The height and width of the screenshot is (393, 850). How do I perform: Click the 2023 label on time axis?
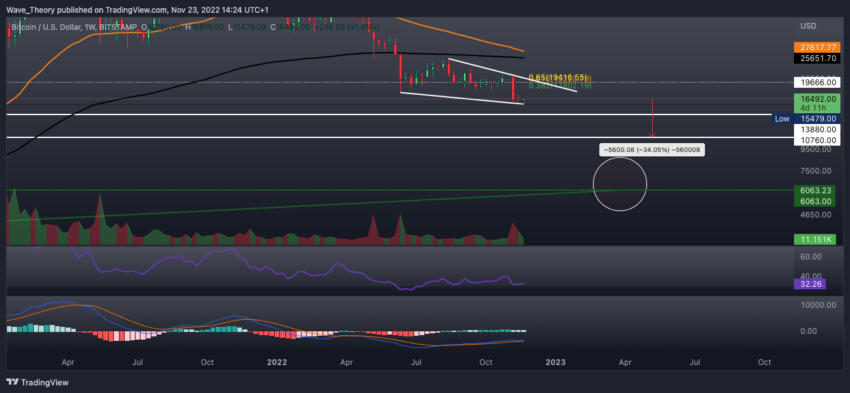(x=556, y=362)
